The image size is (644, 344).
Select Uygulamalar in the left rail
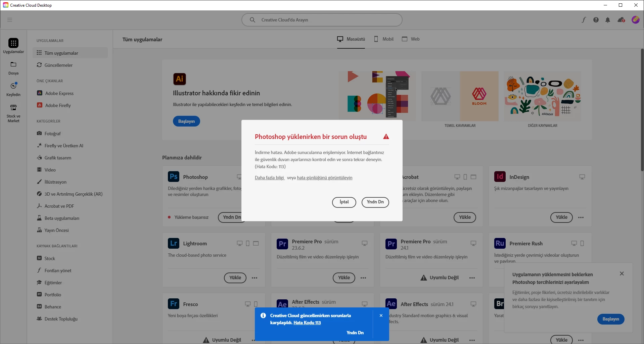13,46
